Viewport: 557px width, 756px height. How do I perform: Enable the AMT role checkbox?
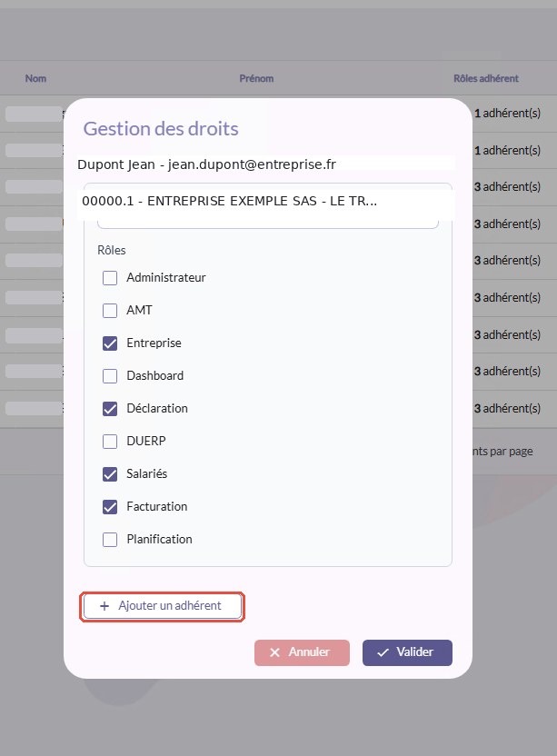tap(110, 311)
